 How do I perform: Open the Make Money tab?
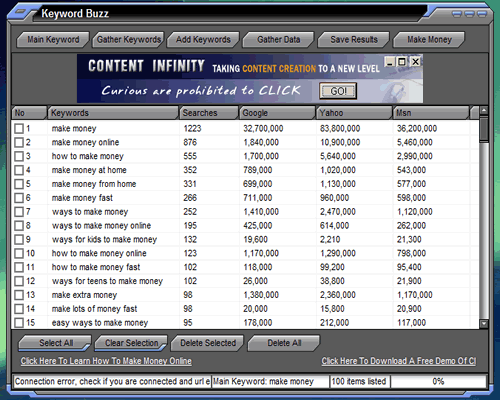[429, 40]
